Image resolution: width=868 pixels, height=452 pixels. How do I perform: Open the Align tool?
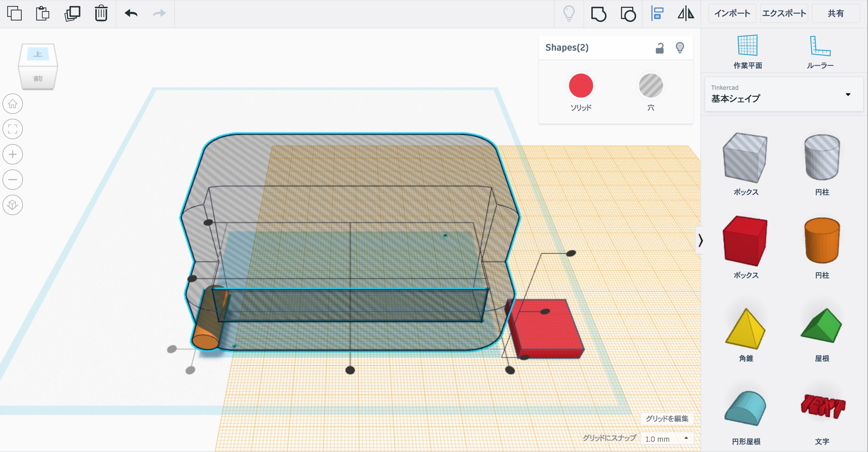click(657, 14)
